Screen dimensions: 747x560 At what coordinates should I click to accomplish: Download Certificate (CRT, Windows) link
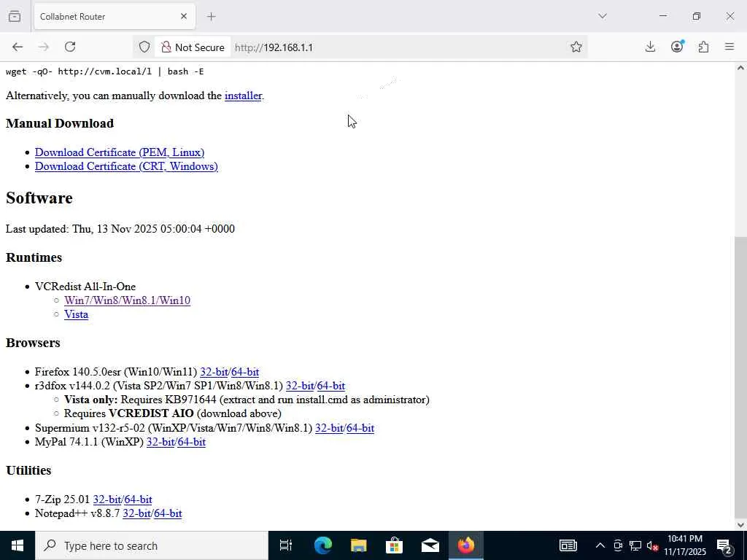(126, 166)
